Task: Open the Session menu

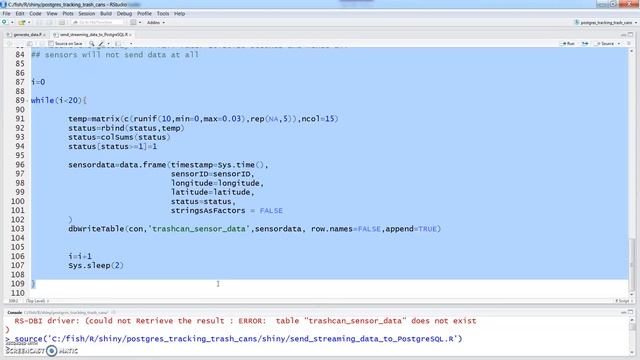Action: tap(87, 13)
